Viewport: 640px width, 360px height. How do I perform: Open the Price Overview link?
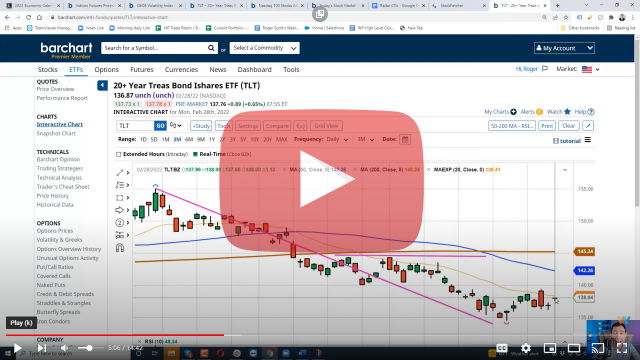[56, 89]
